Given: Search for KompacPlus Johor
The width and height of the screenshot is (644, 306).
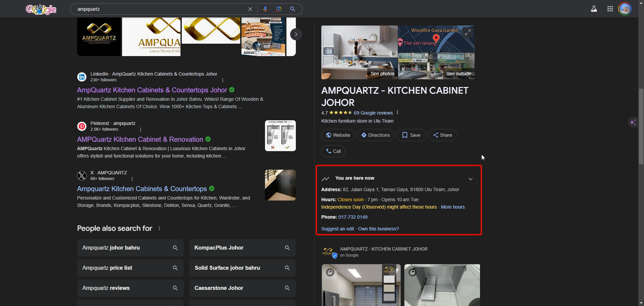Looking at the screenshot, I should [x=243, y=248].
